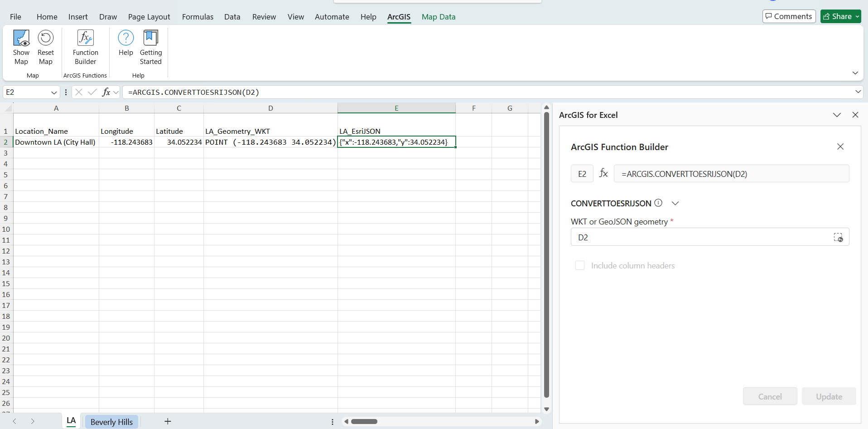Click the horizontal scroll left arrow
The image size is (868, 429).
346,422
